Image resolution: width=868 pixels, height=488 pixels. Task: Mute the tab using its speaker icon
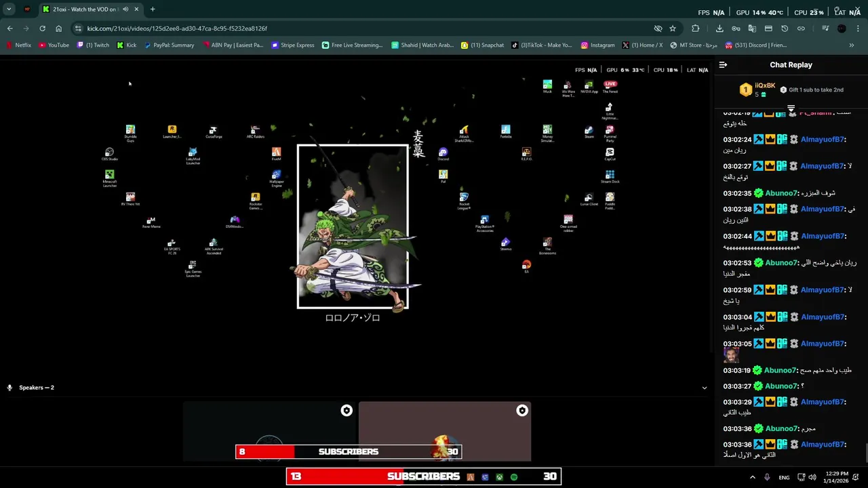[125, 9]
